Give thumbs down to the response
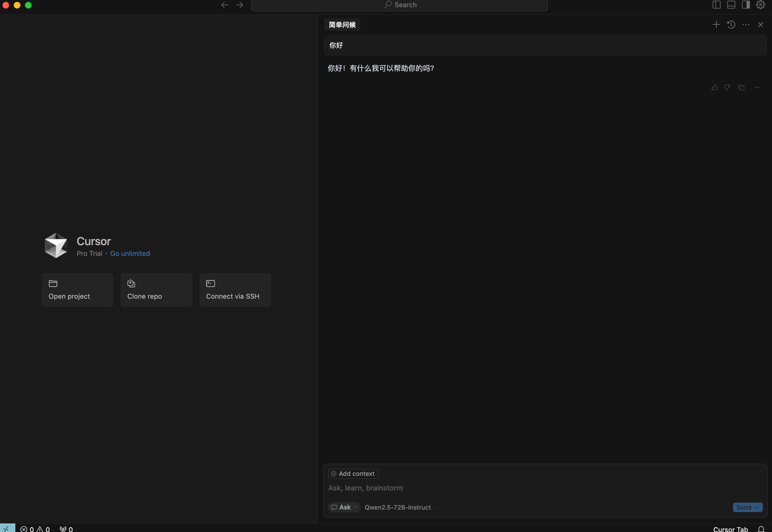This screenshot has height=532, width=772. [727, 87]
